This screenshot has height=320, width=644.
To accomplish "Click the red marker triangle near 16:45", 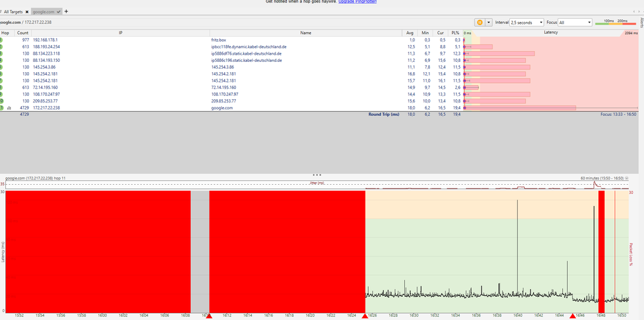I will coord(572,316).
